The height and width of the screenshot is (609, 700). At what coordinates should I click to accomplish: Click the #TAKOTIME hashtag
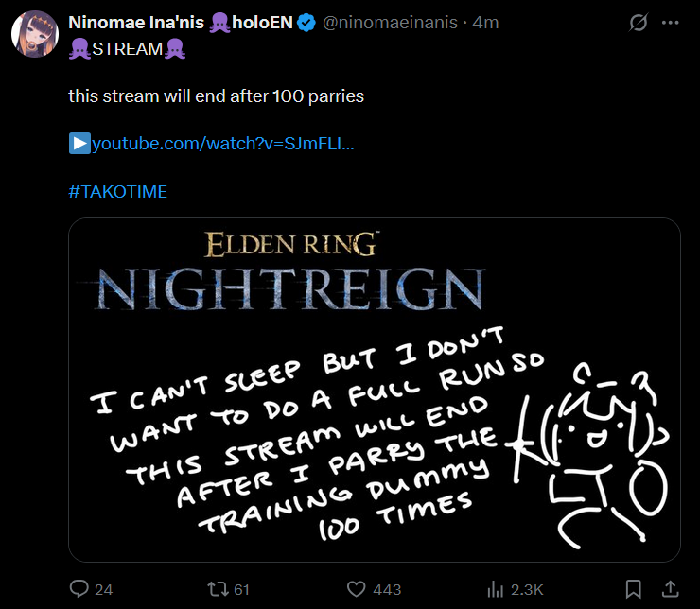click(117, 192)
